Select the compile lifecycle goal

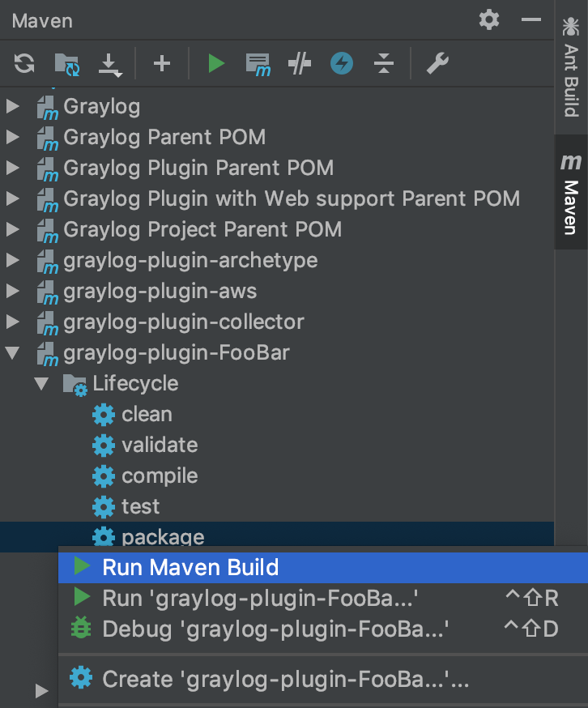pyautogui.click(x=160, y=476)
